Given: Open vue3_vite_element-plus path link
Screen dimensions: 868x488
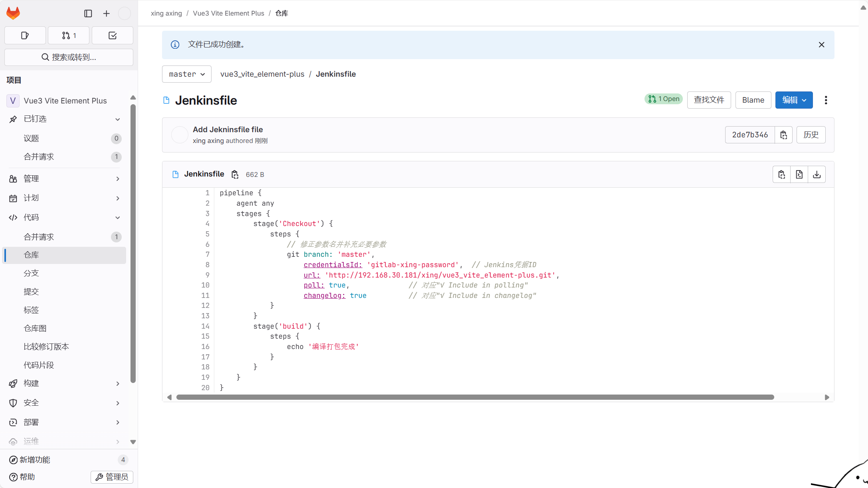Looking at the screenshot, I should coord(262,74).
